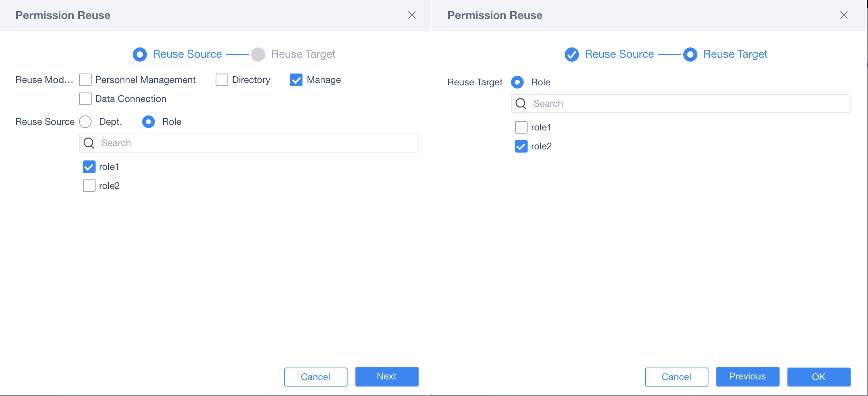Click 'Reuse Target' field label in right dialog
The image size is (868, 396).
click(x=475, y=82)
